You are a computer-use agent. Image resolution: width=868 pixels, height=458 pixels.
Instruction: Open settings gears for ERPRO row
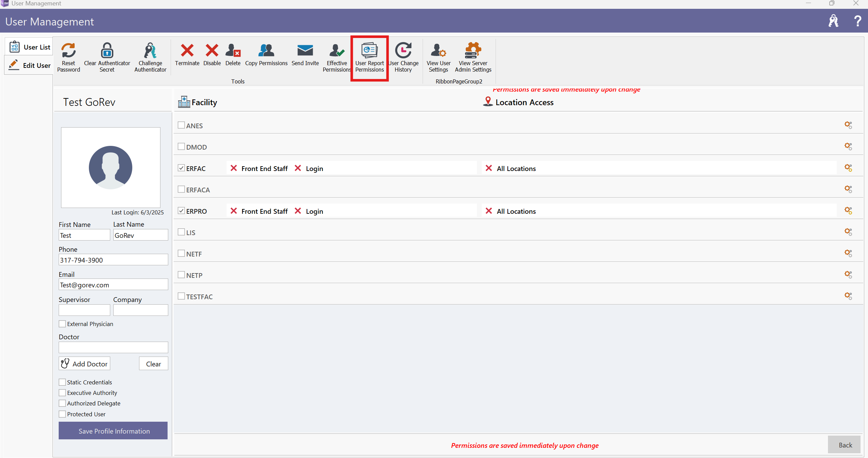tap(848, 211)
